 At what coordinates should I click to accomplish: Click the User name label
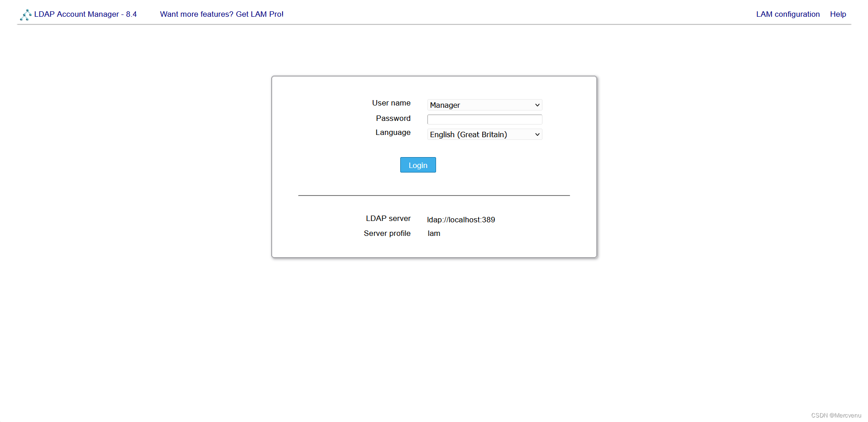pos(391,103)
